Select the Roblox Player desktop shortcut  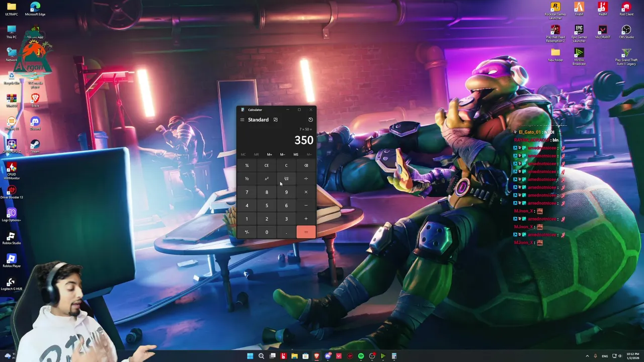[x=11, y=261]
